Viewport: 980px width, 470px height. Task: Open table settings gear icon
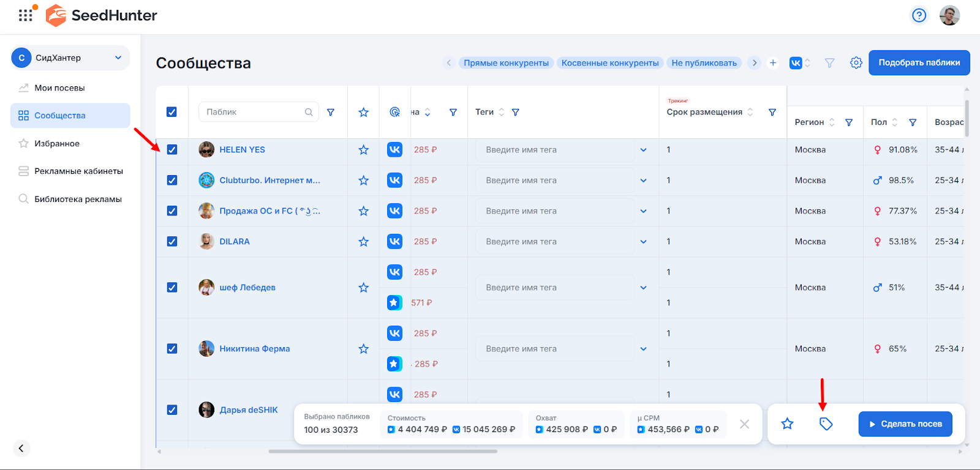point(856,62)
